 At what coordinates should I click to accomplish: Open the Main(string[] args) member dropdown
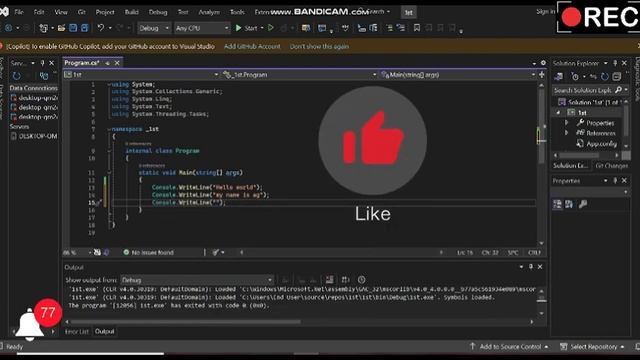click(458, 75)
